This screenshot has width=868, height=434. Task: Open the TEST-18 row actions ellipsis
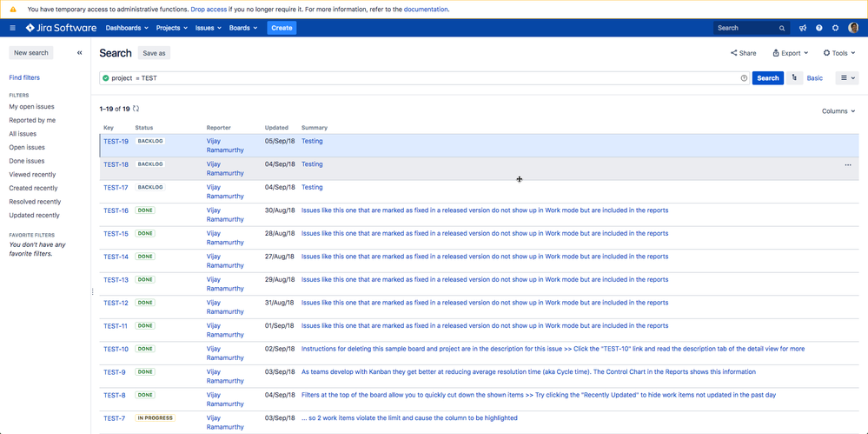847,164
